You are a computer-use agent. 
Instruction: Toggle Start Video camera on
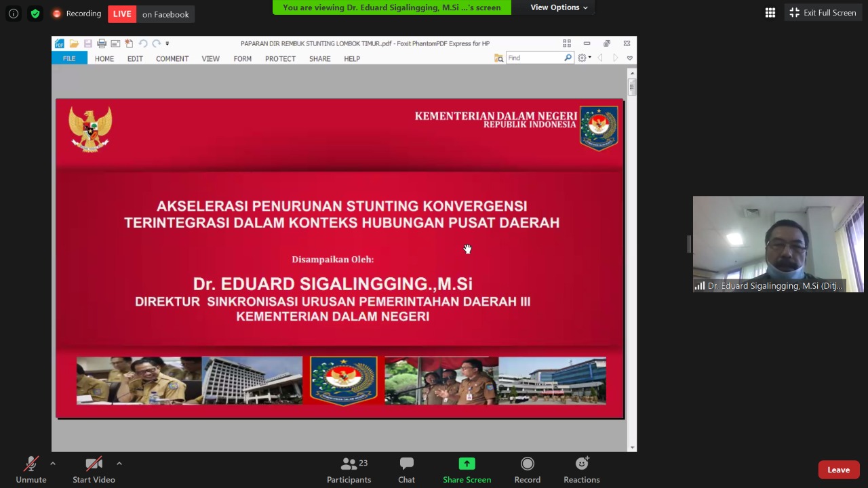pos(94,470)
